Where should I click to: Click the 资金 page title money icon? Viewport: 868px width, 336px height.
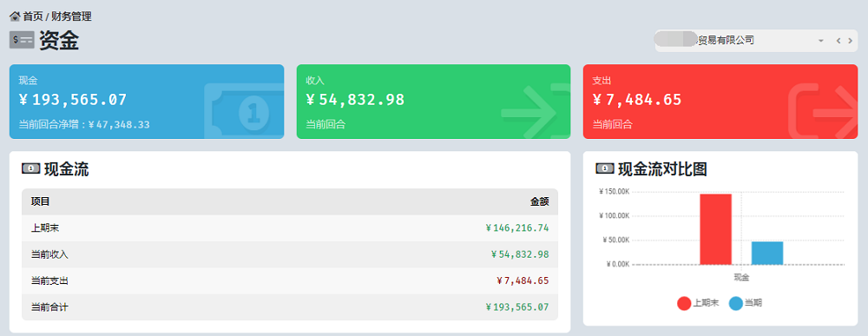pos(23,40)
